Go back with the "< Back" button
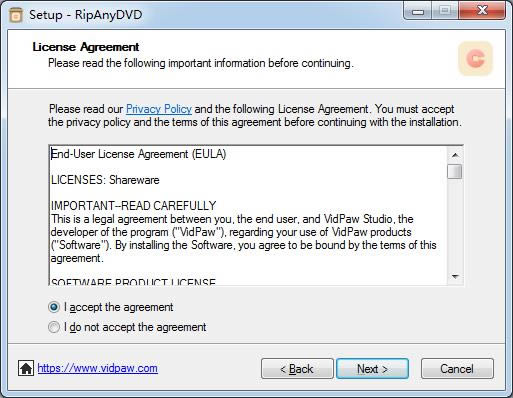The image size is (513, 398). (x=297, y=369)
